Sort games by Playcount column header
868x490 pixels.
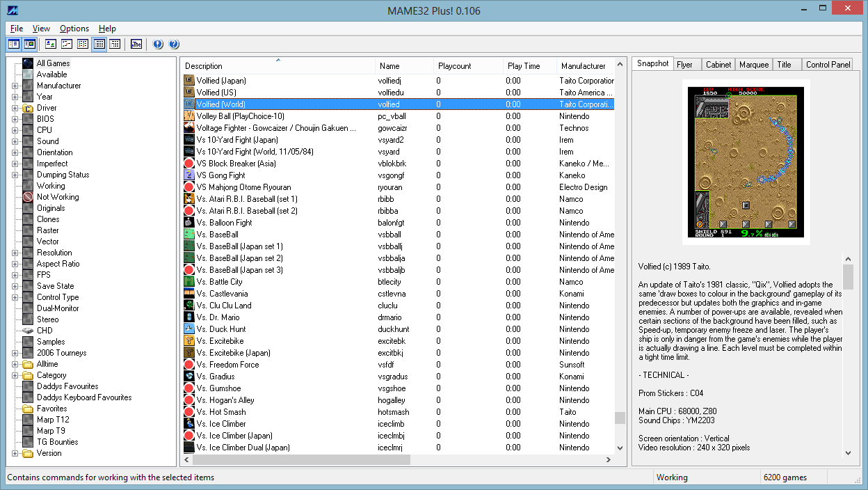[454, 66]
